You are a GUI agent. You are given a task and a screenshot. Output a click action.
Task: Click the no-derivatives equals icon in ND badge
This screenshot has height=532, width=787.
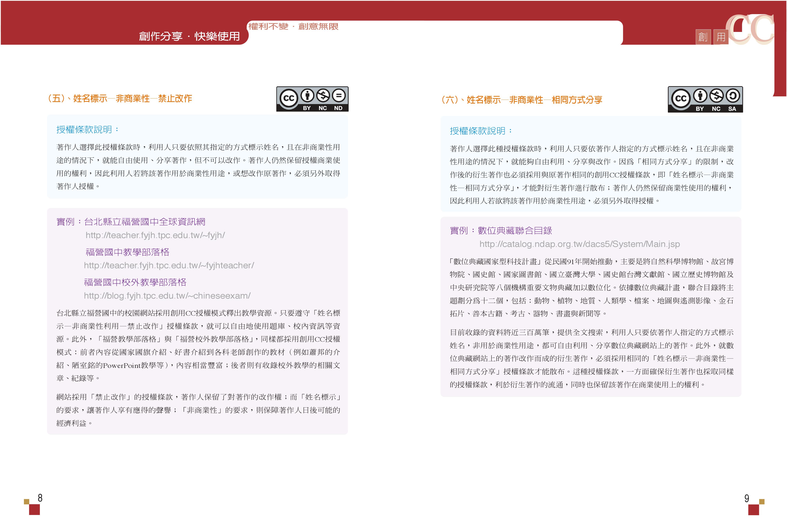point(339,95)
